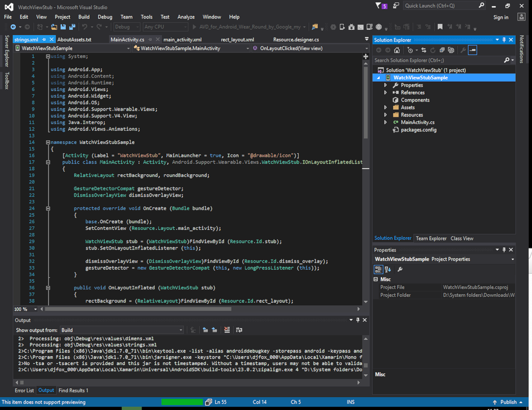Image resolution: width=532 pixels, height=410 pixels.
Task: Open the Debug configuration dropdown
Action: [x=127, y=27]
